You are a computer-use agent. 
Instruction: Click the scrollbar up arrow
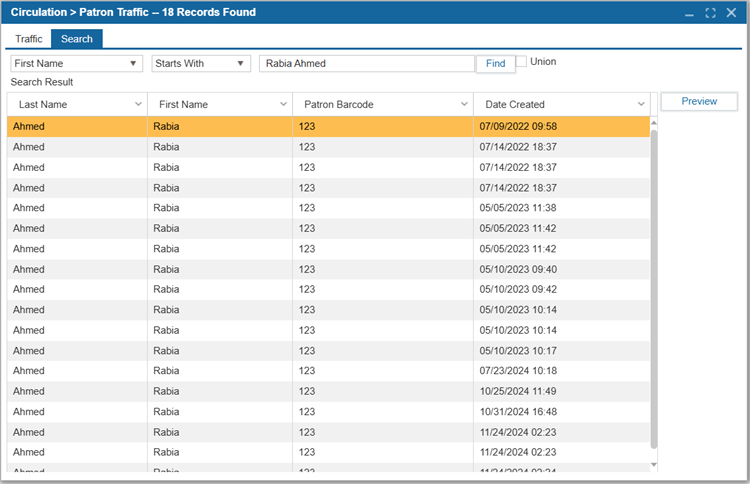click(x=654, y=123)
